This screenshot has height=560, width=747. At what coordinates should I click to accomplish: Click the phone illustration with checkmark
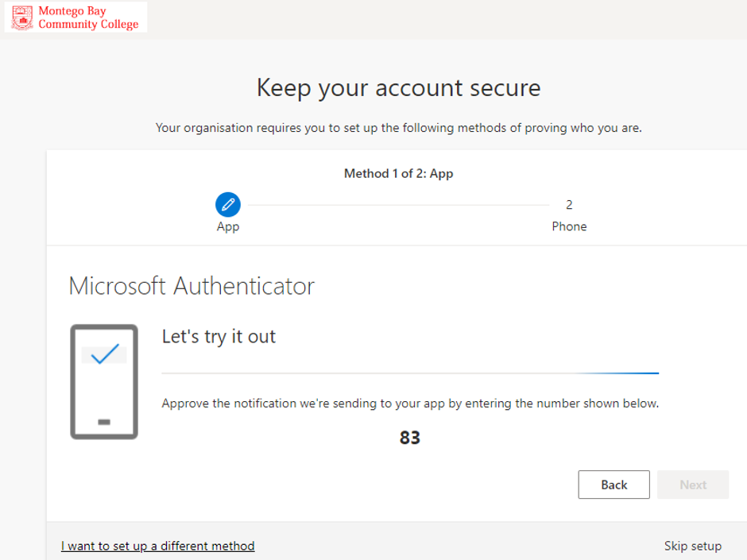(104, 382)
